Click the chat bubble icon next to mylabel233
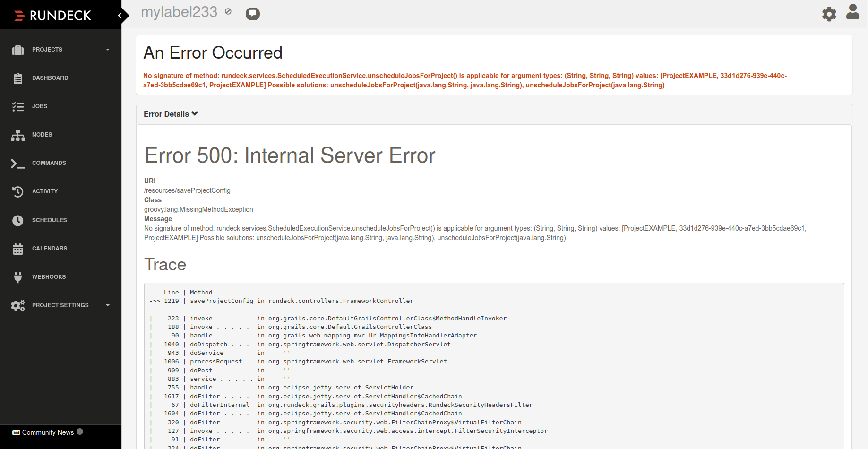The width and height of the screenshot is (868, 449). point(253,14)
